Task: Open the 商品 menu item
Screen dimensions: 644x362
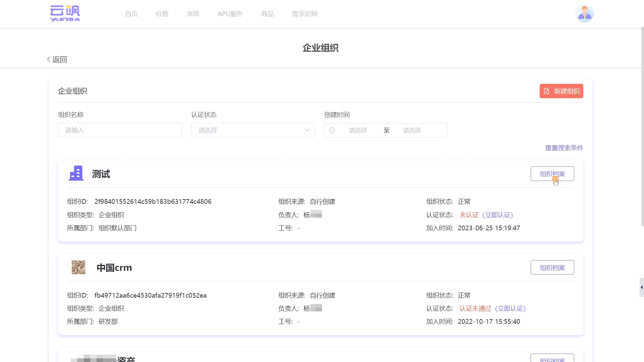Action: [267, 14]
